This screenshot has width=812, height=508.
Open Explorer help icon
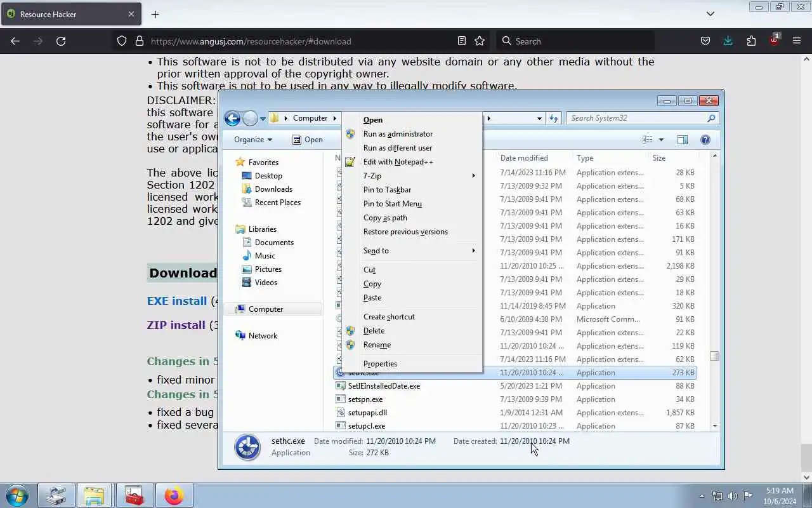[705, 140]
